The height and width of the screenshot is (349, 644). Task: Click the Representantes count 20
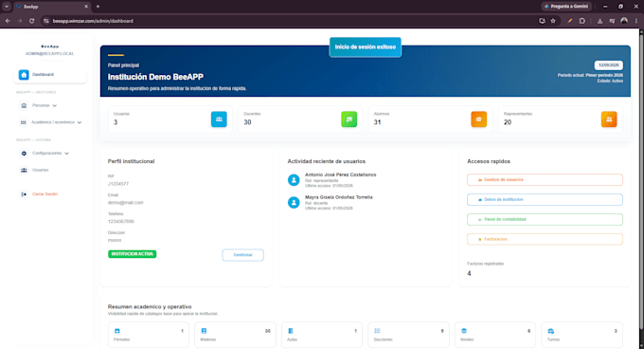[508, 122]
